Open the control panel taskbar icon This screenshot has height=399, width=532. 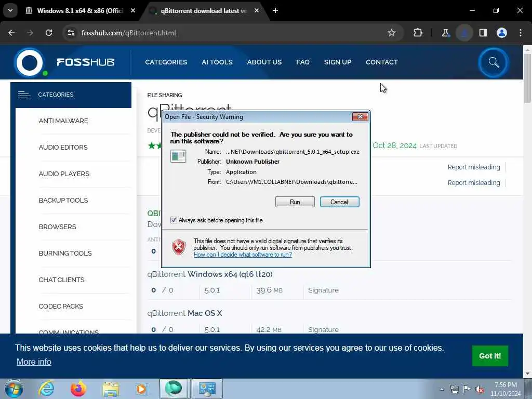pos(207,389)
